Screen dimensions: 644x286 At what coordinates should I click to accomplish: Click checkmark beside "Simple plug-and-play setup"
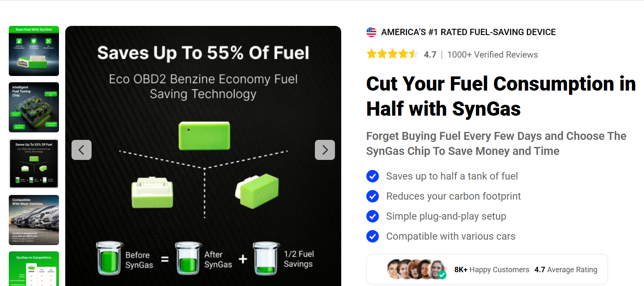[x=373, y=216]
